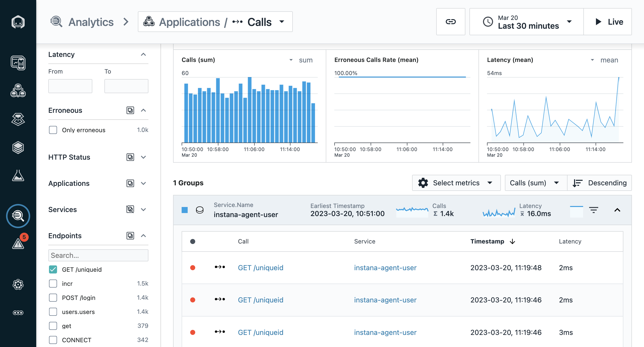Expand the HTTP Status filter section
The image size is (644, 347).
pos(143,157)
